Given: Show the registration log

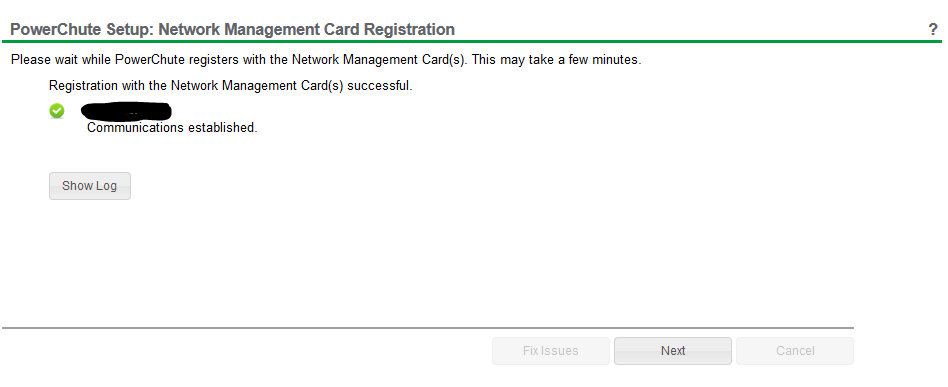Looking at the screenshot, I should pyautogui.click(x=89, y=186).
